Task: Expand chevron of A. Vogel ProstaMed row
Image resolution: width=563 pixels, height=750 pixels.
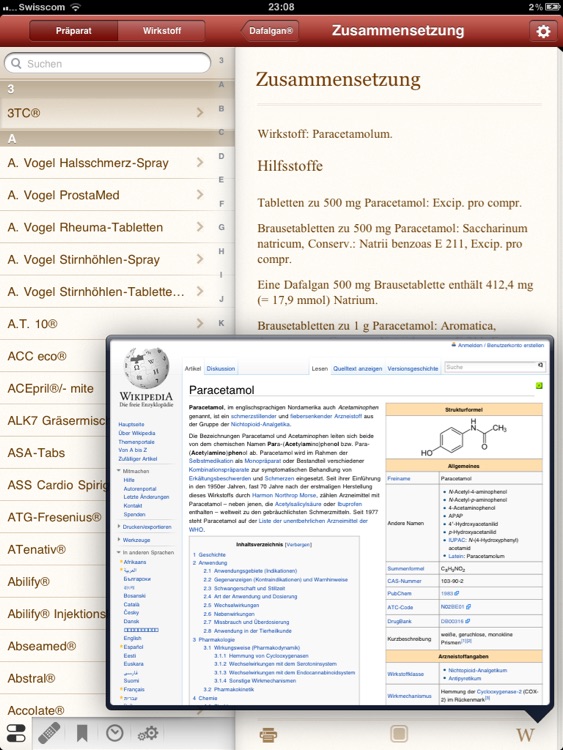Action: pos(200,195)
